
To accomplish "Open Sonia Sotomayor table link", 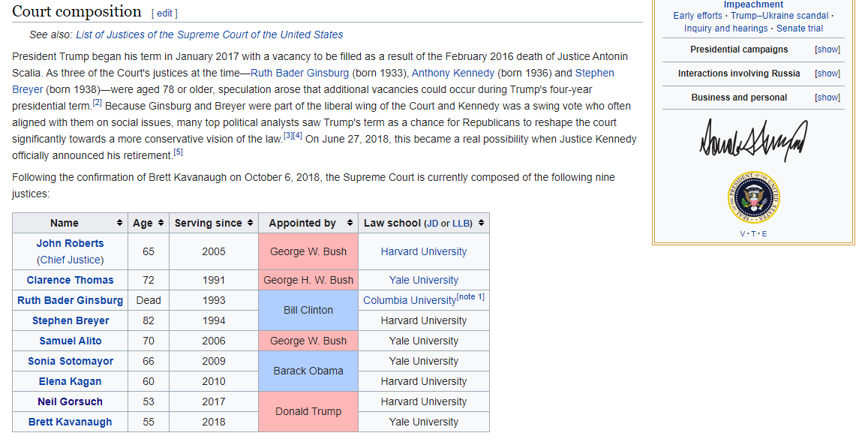I will pyautogui.click(x=71, y=361).
